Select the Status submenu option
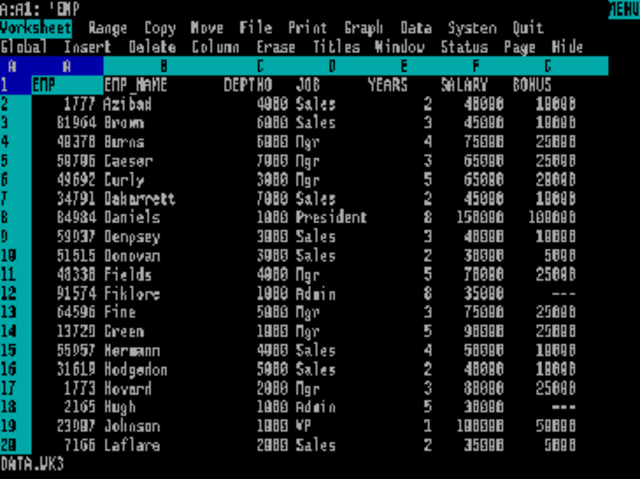The width and height of the screenshot is (640, 479). click(464, 47)
